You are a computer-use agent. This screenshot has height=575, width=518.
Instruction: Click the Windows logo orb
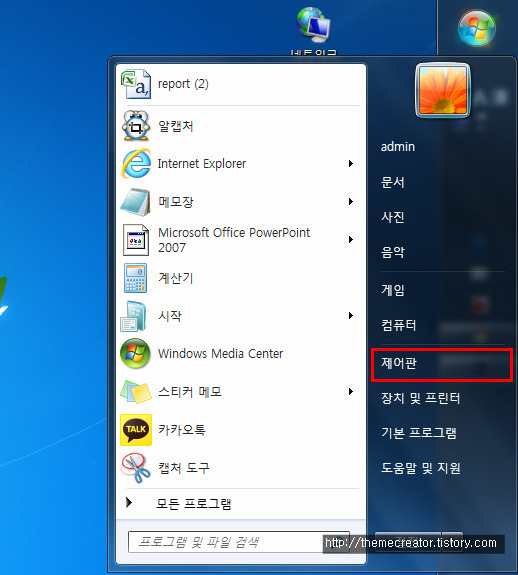477,28
